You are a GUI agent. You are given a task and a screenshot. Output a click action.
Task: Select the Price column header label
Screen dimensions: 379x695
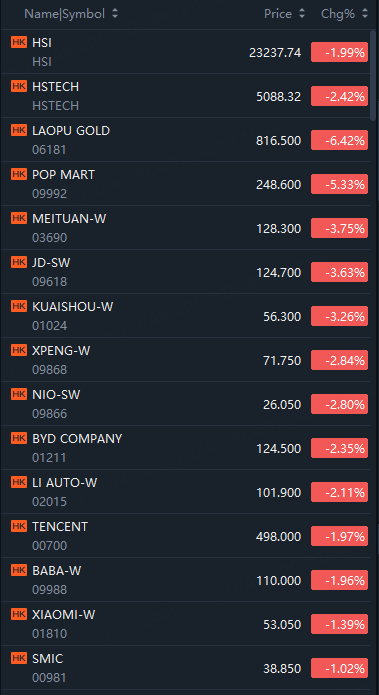278,14
